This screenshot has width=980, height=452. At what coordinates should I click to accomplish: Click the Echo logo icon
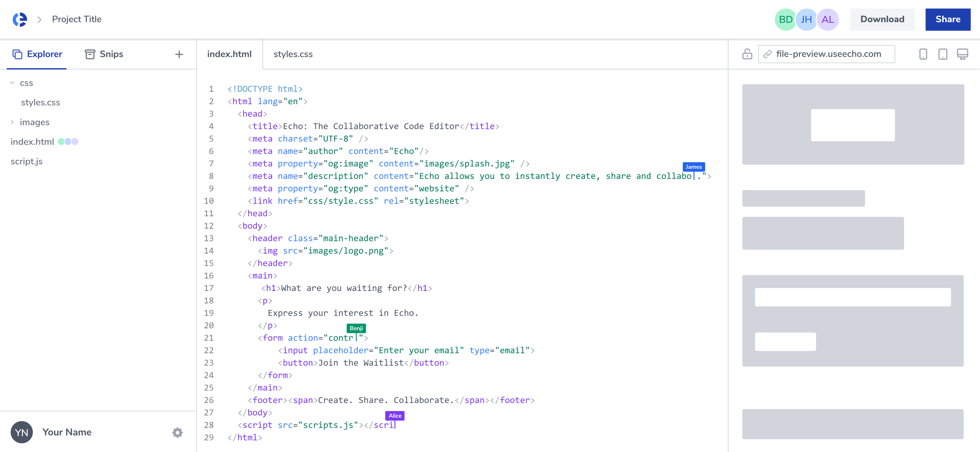pyautogui.click(x=20, y=19)
